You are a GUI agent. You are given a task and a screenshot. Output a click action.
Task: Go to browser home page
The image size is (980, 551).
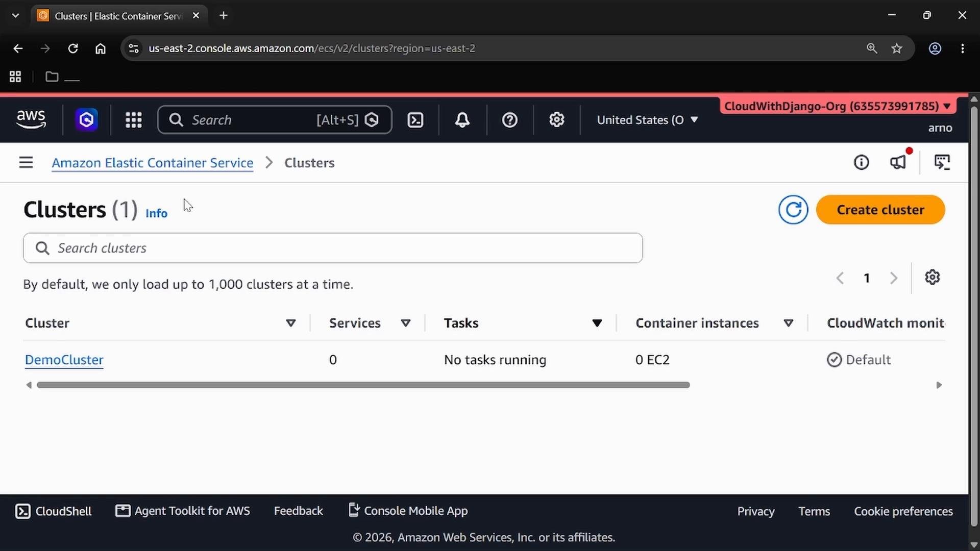pos(101,48)
